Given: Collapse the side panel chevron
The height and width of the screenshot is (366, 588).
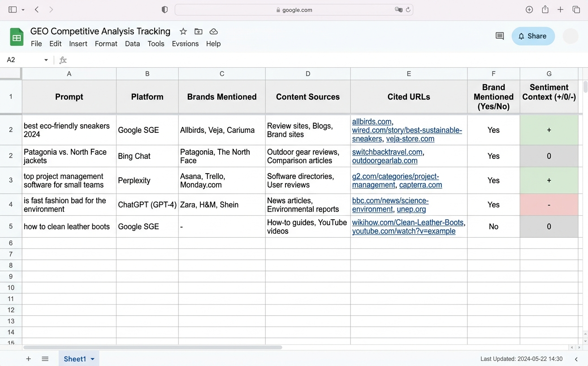Looking at the screenshot, I should [x=576, y=359].
